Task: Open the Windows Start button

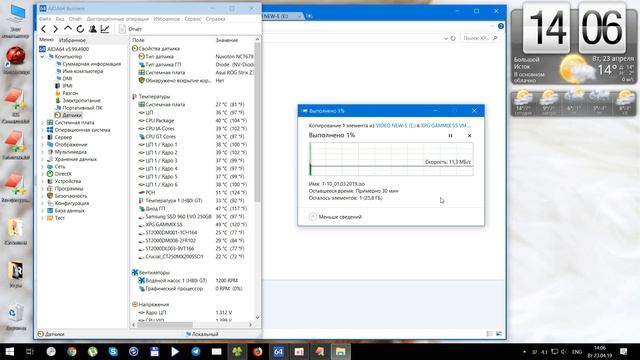Action: 9,351
